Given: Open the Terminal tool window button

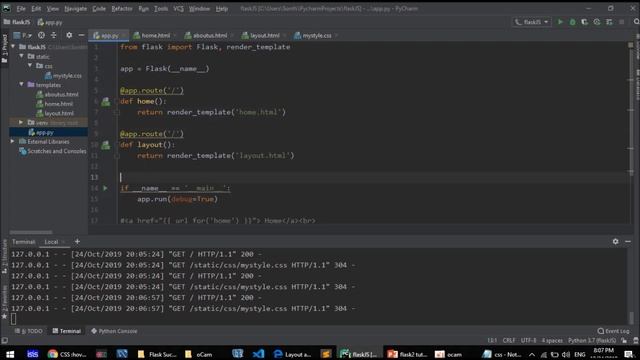Looking at the screenshot, I should pos(67,331).
